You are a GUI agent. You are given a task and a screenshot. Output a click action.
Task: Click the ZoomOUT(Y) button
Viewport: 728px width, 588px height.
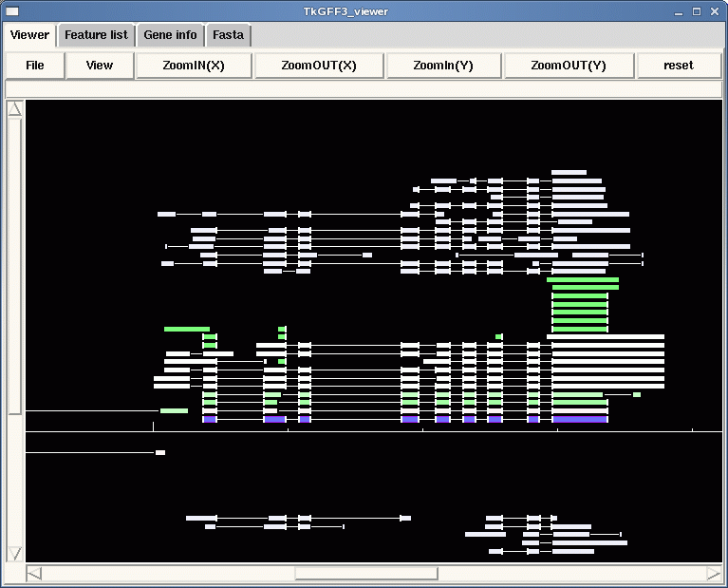coord(569,66)
